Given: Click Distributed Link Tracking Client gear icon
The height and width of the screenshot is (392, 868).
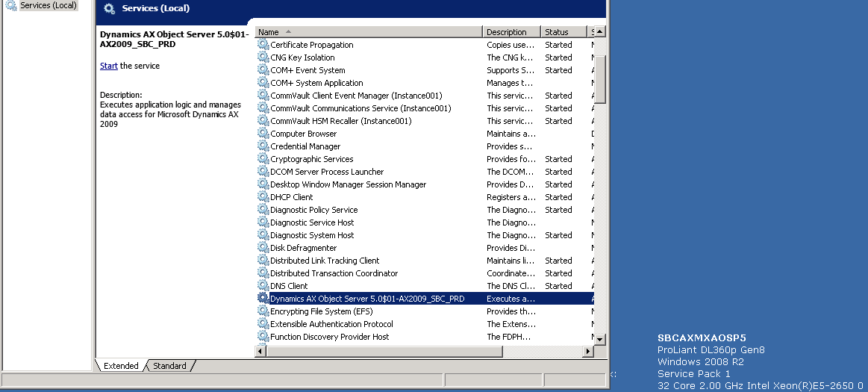Looking at the screenshot, I should (x=263, y=261).
